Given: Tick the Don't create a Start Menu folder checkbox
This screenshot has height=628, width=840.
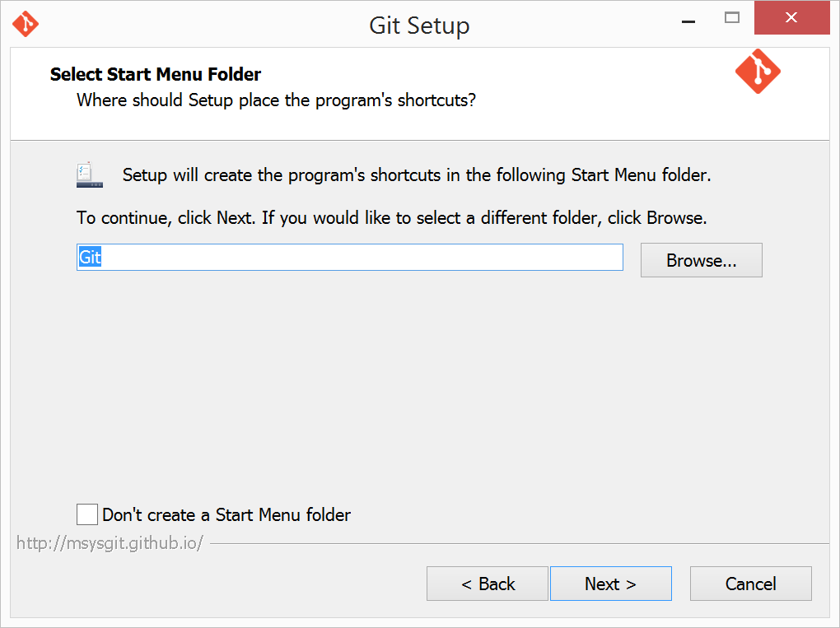Looking at the screenshot, I should (x=86, y=514).
